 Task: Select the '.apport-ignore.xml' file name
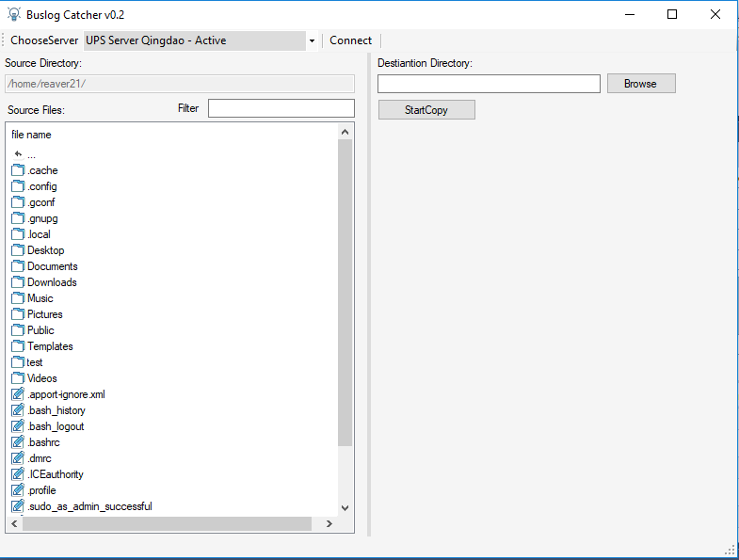(66, 394)
